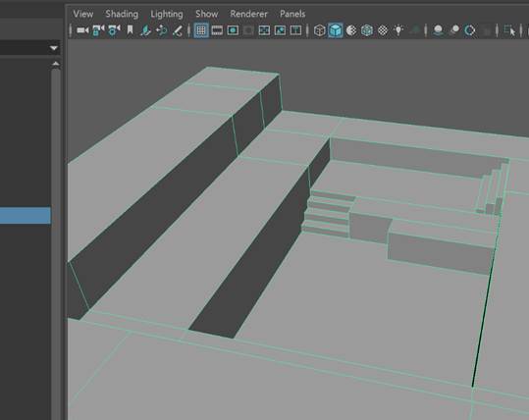Switch to Smooth Shade All cube
This screenshot has width=529, height=420.
[x=336, y=30]
